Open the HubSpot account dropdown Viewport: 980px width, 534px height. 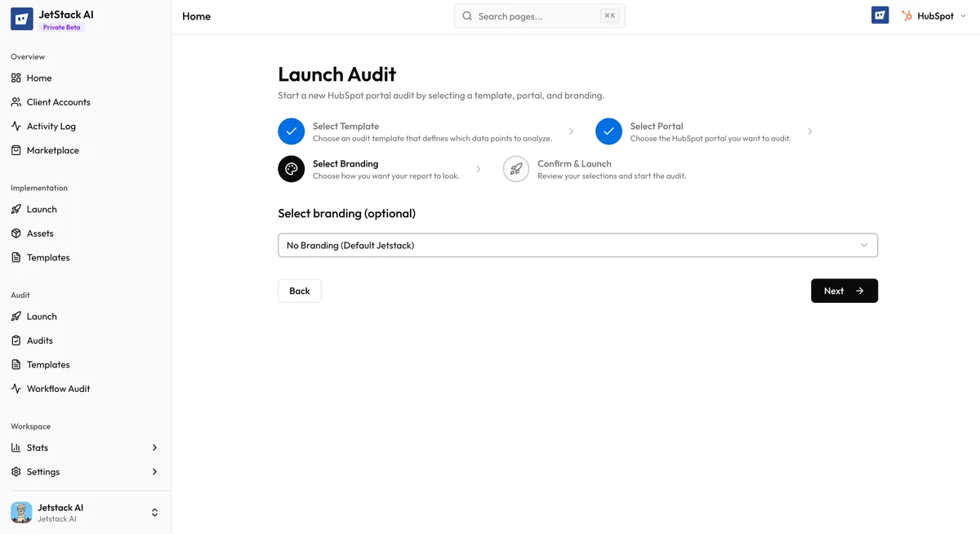point(933,15)
